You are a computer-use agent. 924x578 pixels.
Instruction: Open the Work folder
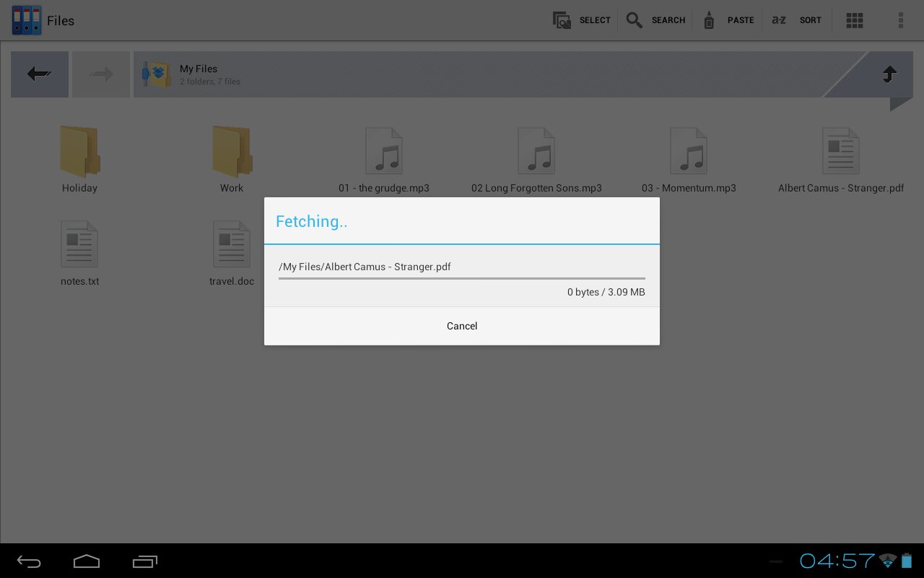click(x=232, y=152)
